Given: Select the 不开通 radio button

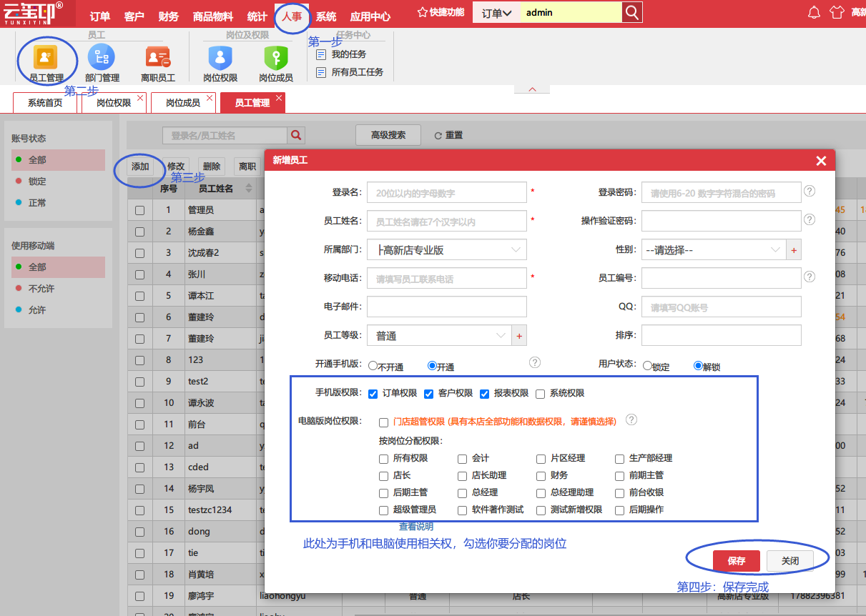Looking at the screenshot, I should [x=373, y=365].
